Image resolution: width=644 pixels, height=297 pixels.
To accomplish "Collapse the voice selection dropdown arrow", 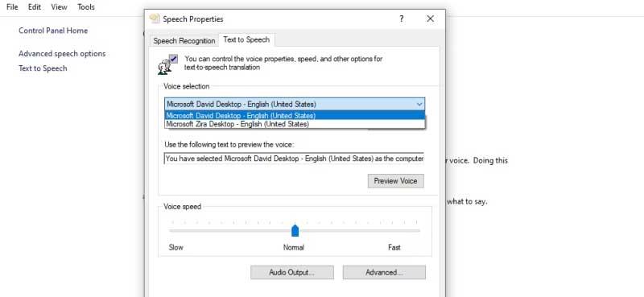I will 419,105.
